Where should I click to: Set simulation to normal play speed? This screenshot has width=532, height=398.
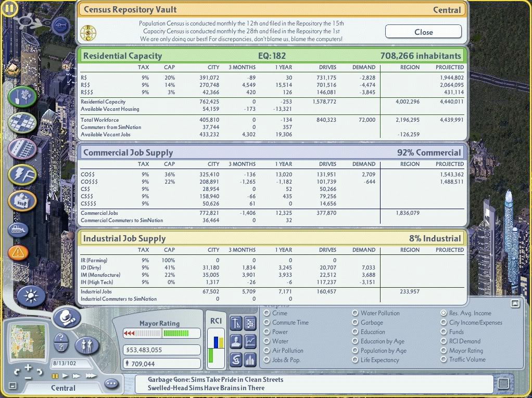tap(65, 376)
